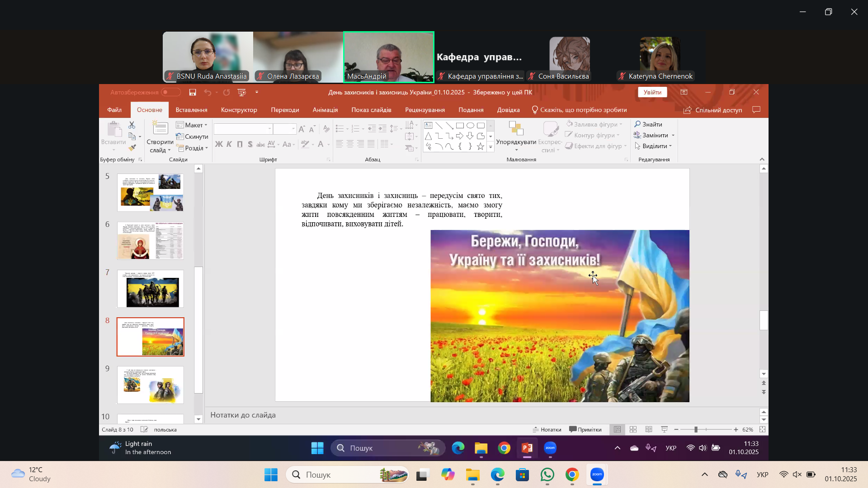Image resolution: width=868 pixels, height=488 pixels.
Task: Switch to slide sorter view
Action: click(633, 429)
